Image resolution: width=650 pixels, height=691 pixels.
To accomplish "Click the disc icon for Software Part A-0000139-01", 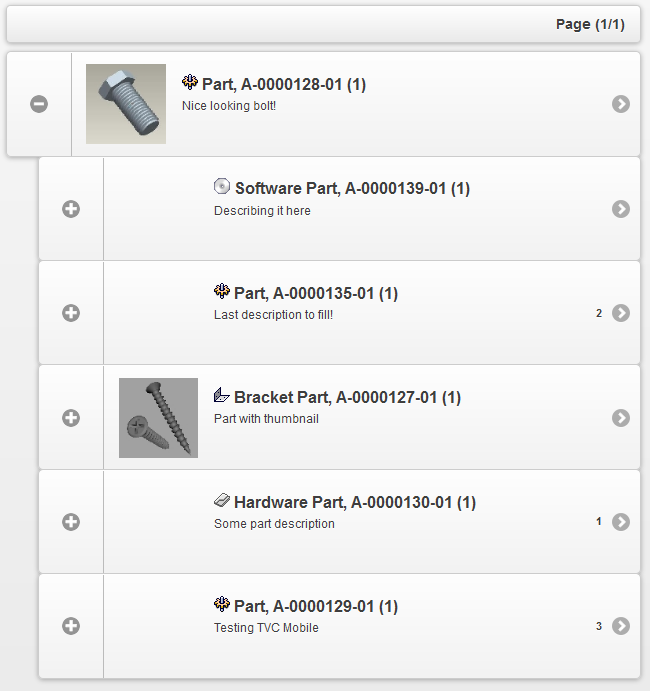I will tap(222, 186).
